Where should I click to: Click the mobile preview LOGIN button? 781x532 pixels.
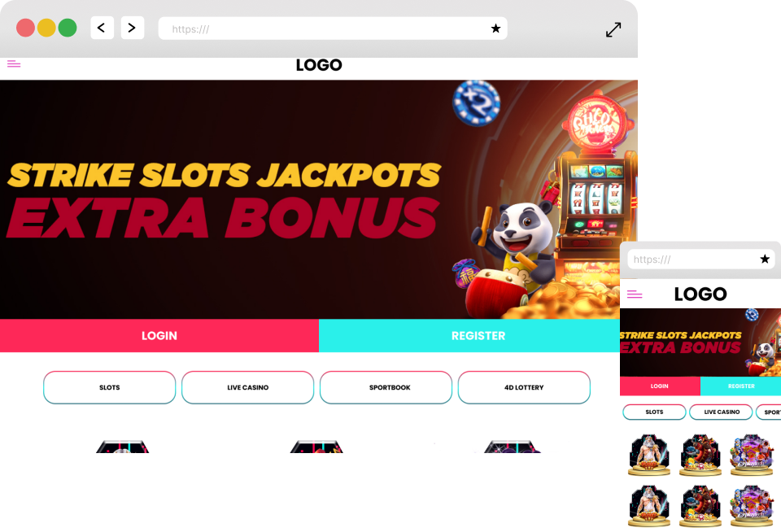tap(660, 386)
